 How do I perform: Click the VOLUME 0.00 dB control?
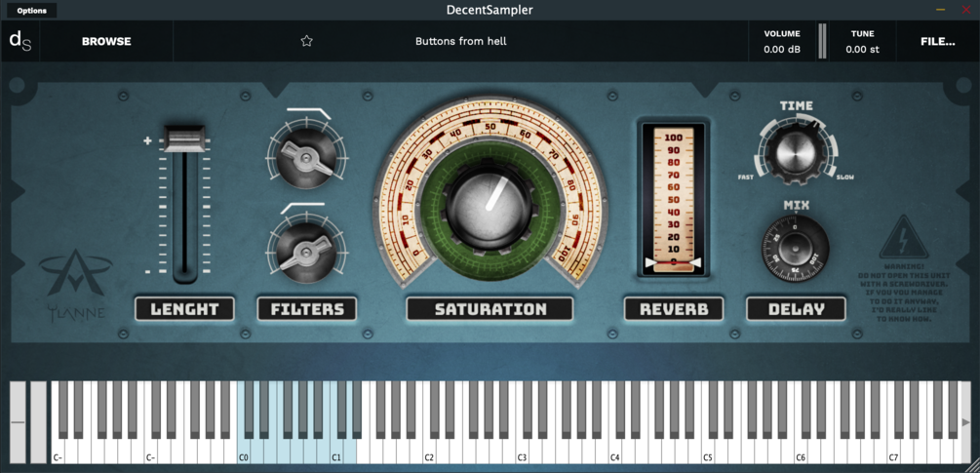tap(782, 41)
